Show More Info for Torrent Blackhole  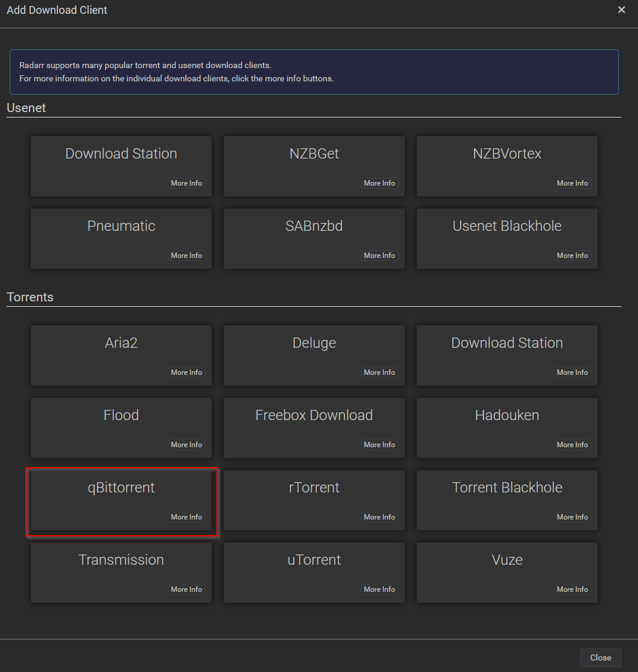pyautogui.click(x=572, y=517)
